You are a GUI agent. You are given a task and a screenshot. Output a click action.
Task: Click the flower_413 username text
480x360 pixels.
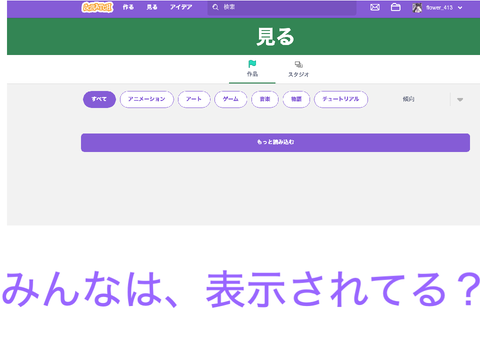[439, 8]
